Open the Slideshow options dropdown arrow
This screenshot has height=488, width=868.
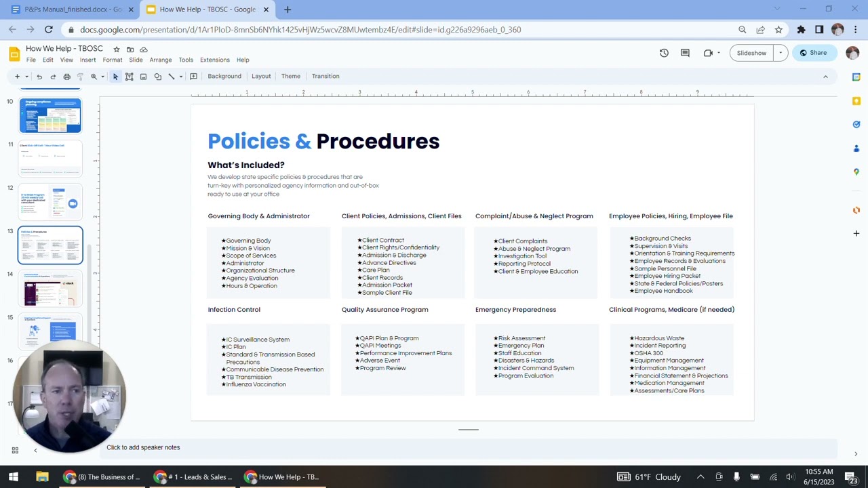tap(781, 53)
